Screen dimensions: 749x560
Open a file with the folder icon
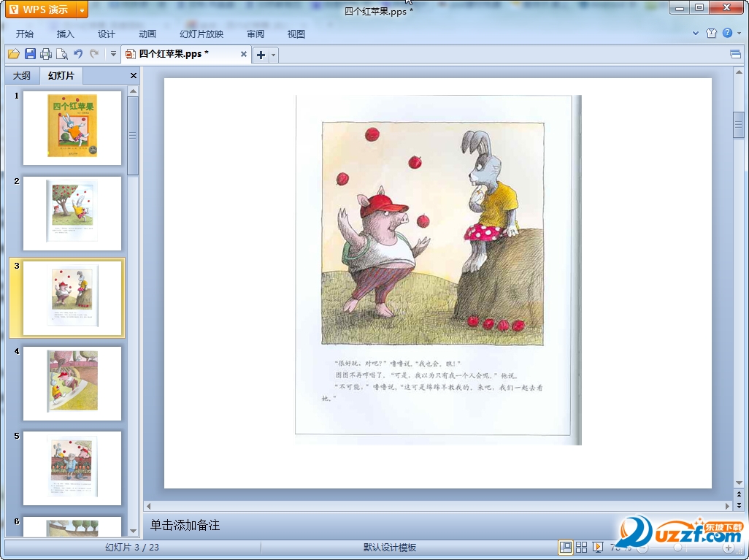[14, 54]
